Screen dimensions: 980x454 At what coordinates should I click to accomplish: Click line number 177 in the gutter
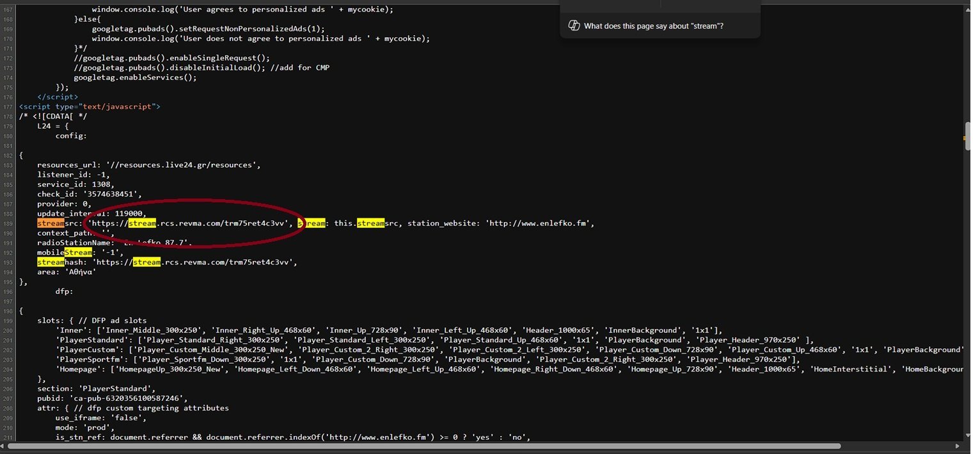8,107
